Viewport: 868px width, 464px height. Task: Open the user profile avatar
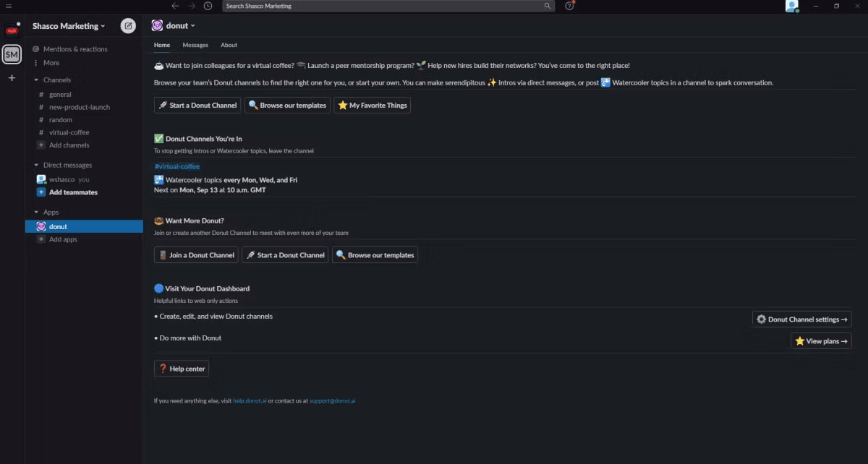tap(792, 6)
